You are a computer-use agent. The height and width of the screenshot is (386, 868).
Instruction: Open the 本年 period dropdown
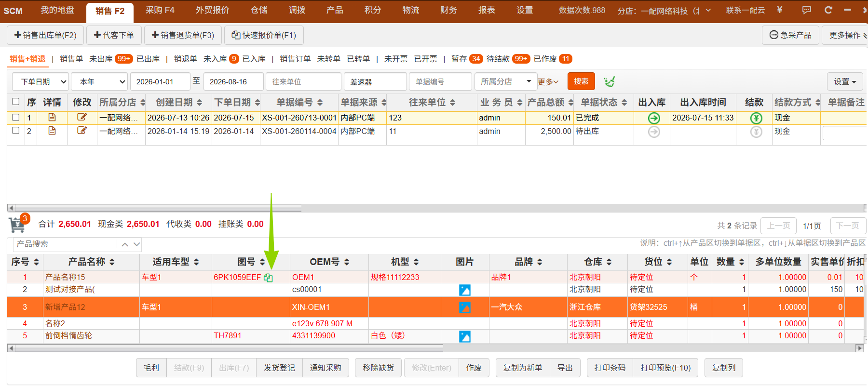coord(100,81)
